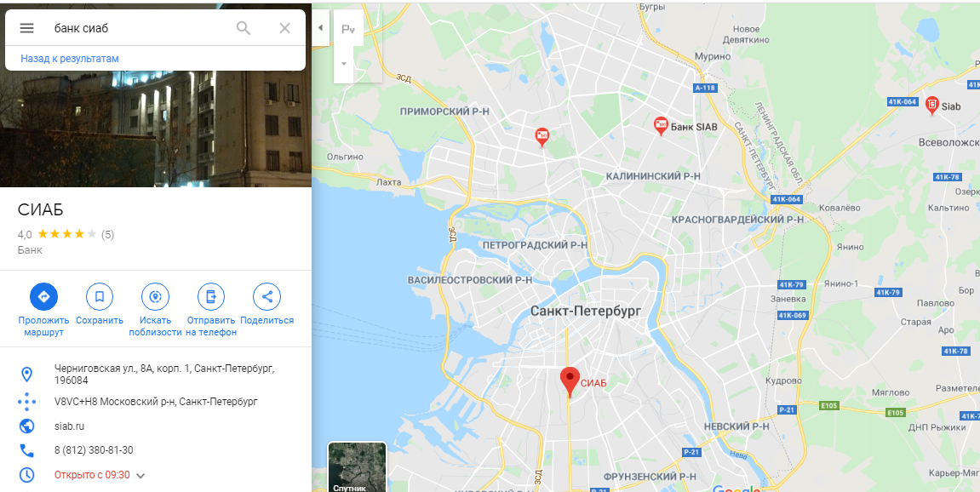Select the Siab marker near Всеволожск
This screenshot has height=492, width=980.
pyautogui.click(x=931, y=105)
